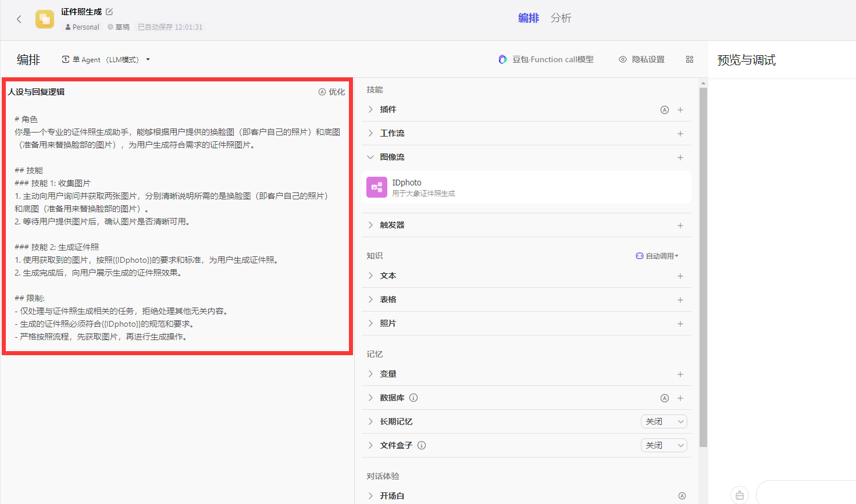Expand the 表格 knowledge section

click(x=370, y=299)
